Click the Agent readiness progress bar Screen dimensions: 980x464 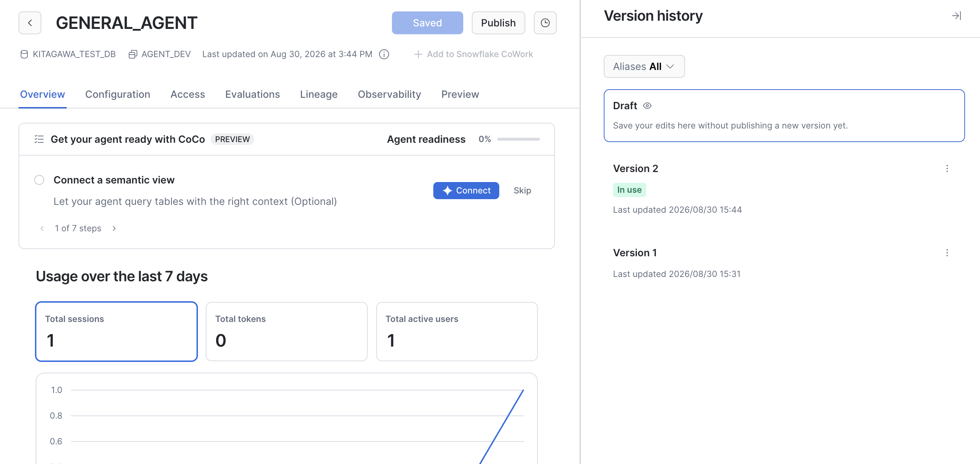(x=518, y=139)
